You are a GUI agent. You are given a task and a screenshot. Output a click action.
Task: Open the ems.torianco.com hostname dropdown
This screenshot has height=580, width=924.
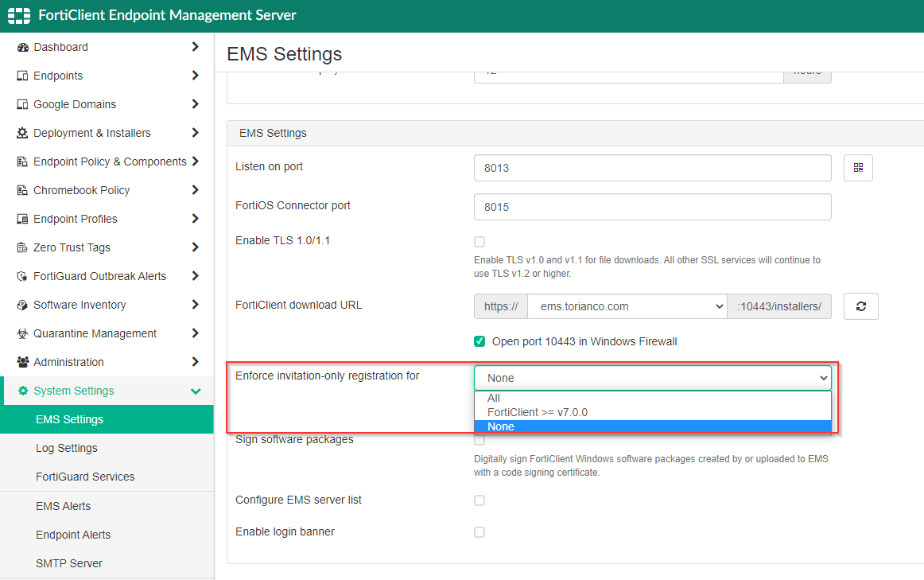point(627,306)
